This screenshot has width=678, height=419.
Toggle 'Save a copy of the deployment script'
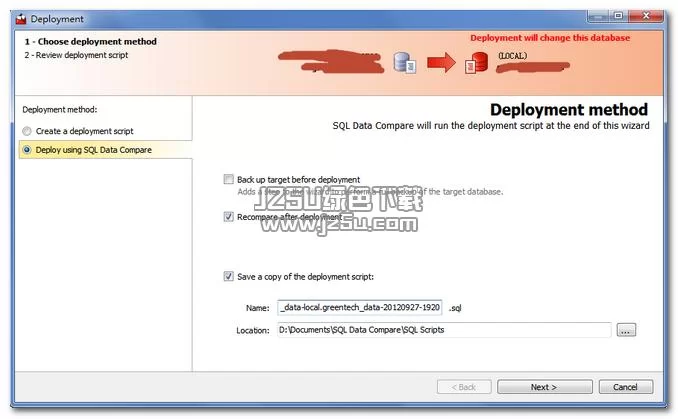pyautogui.click(x=229, y=276)
